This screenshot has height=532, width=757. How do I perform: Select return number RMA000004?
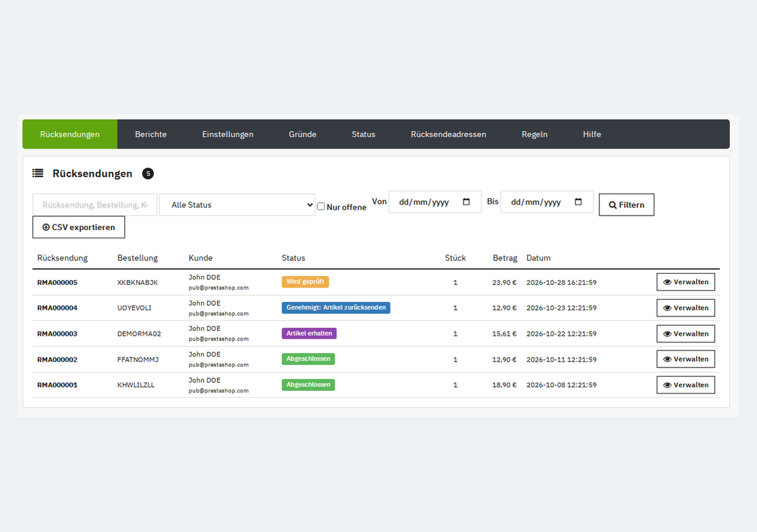[57, 308]
